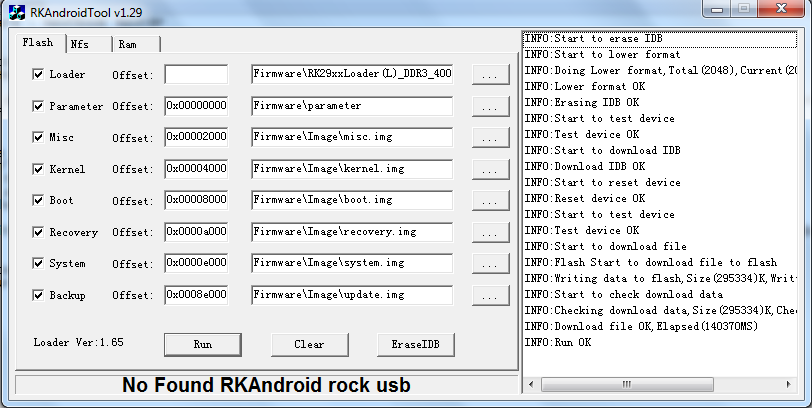812x408 pixels.
Task: Browse for the Recovery image file
Action: tap(490, 232)
